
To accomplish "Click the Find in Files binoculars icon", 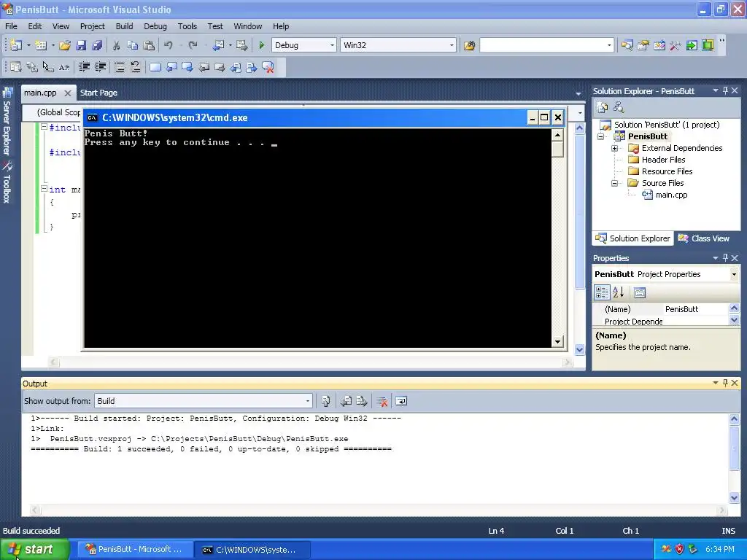I will (469, 45).
